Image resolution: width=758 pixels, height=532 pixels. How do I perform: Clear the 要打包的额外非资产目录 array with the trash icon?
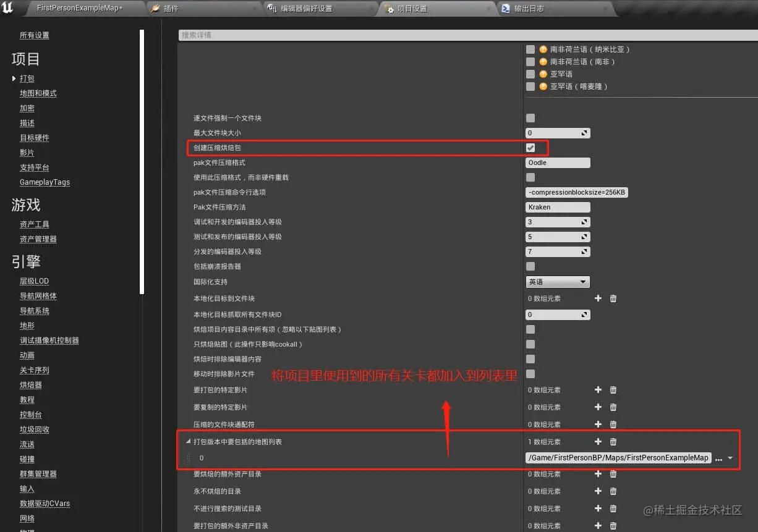tap(613, 526)
